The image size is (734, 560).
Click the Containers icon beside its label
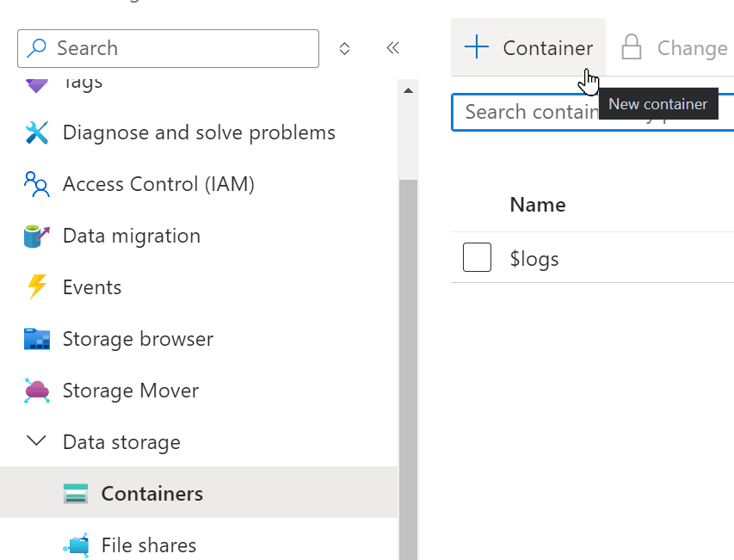tap(76, 493)
